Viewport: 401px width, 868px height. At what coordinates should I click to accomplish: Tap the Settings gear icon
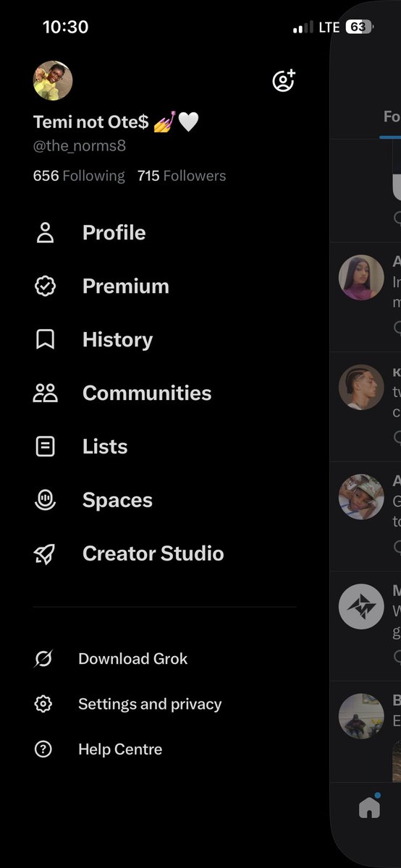pos(43,704)
